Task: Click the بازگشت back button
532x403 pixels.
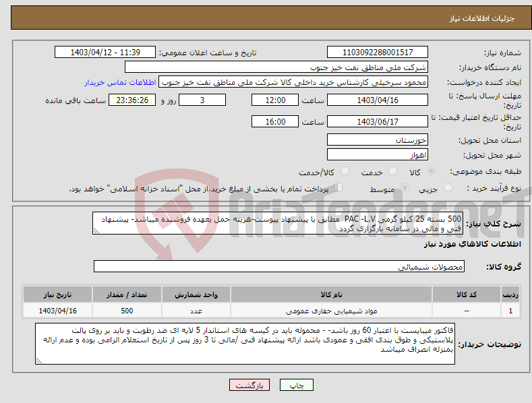Action: 249,385
